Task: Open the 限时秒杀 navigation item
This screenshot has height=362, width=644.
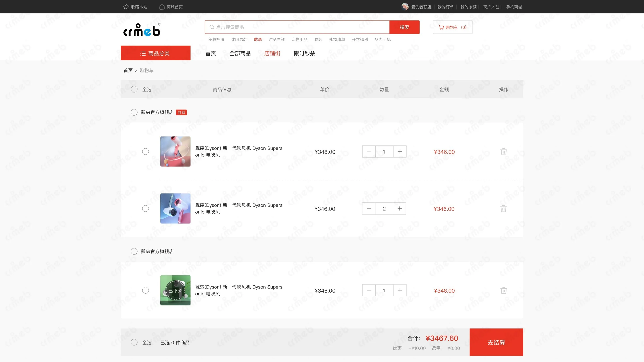Action: [305, 53]
